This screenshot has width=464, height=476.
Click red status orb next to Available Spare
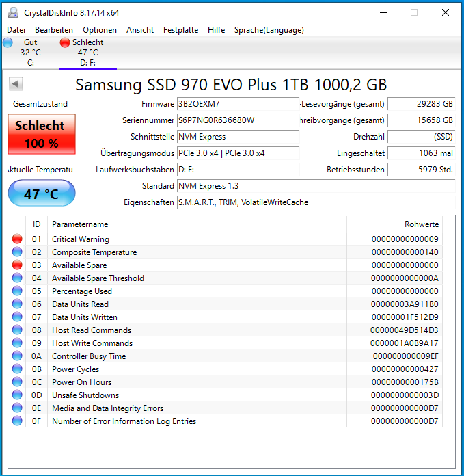click(17, 265)
